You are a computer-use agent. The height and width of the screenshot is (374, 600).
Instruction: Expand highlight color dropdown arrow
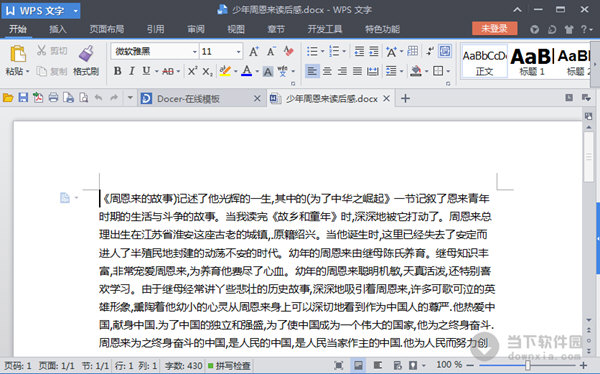235,71
